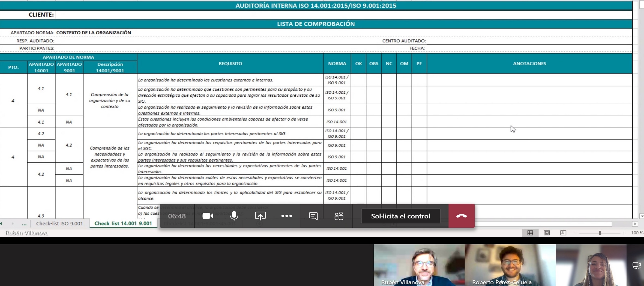The height and width of the screenshot is (286, 644).
Task: Select the woman's video thumbnail
Action: tap(591, 265)
